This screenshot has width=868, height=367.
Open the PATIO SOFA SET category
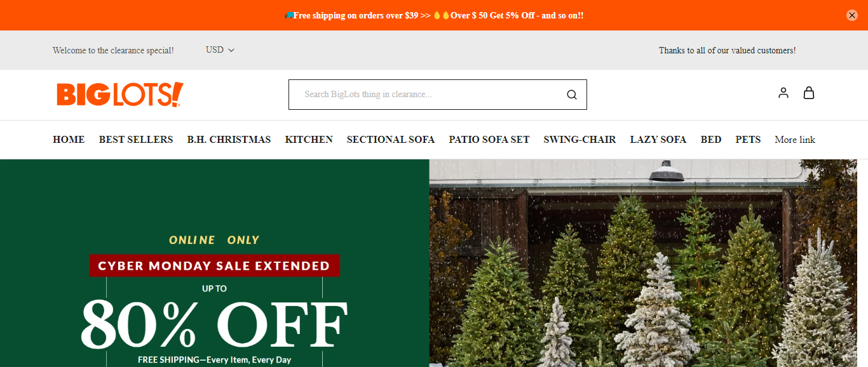pyautogui.click(x=489, y=140)
